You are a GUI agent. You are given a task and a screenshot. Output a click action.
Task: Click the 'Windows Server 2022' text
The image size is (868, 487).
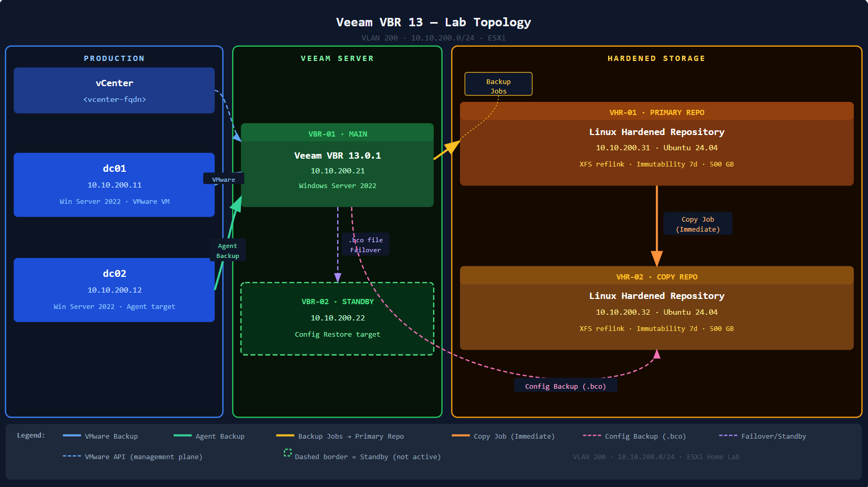tap(338, 185)
